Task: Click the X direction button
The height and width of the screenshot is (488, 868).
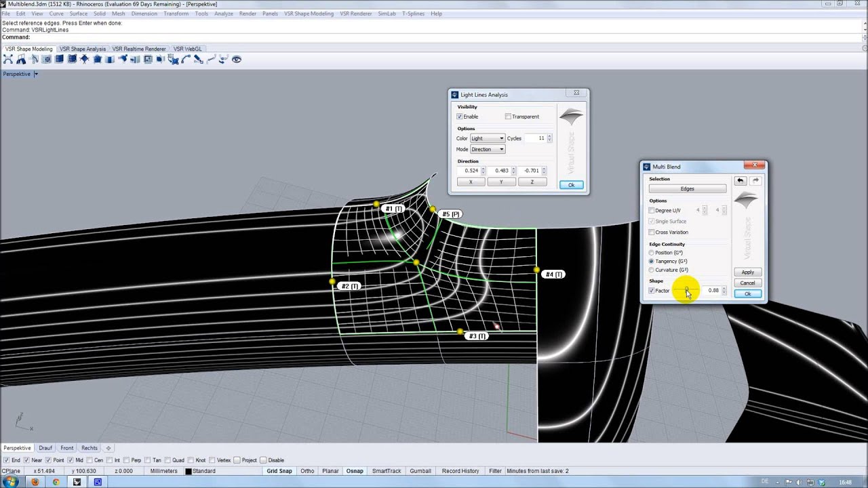Action: (x=471, y=182)
